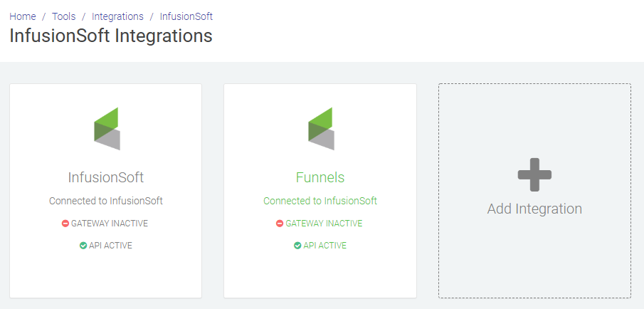This screenshot has height=309, width=644.
Task: Open the Funnels integration title
Action: coord(320,177)
